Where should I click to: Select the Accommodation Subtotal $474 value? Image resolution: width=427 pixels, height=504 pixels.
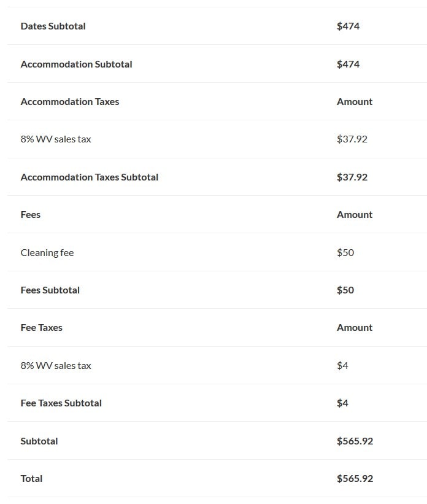pyautogui.click(x=348, y=64)
